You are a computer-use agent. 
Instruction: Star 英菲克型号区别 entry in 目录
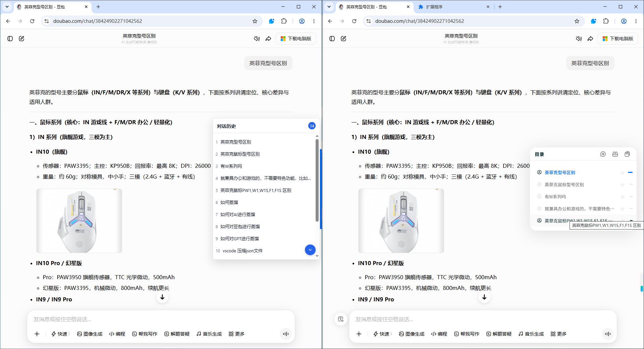click(x=623, y=172)
